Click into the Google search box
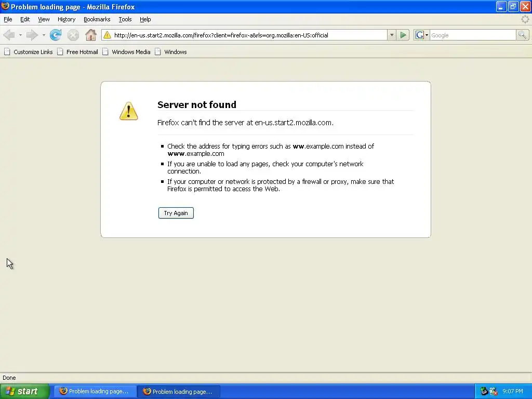This screenshot has height=399, width=532. 473,35
